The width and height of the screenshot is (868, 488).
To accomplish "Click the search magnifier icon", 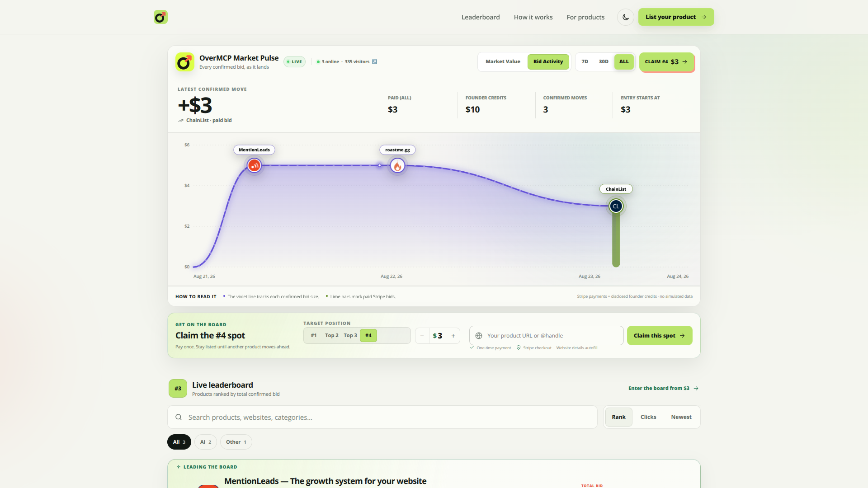I will 179,417.
